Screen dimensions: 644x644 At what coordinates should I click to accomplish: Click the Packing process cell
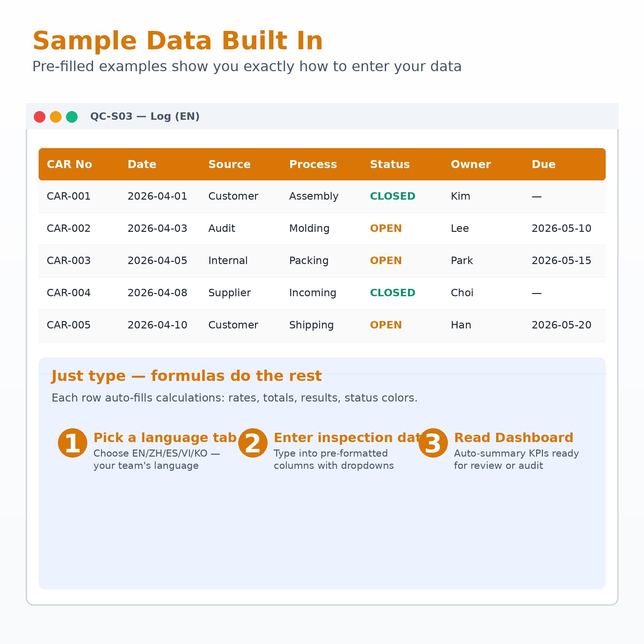[x=309, y=261]
